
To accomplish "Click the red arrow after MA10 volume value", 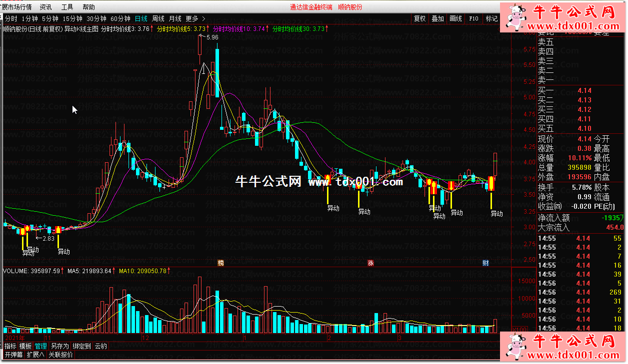I will pyautogui.click(x=169, y=271).
